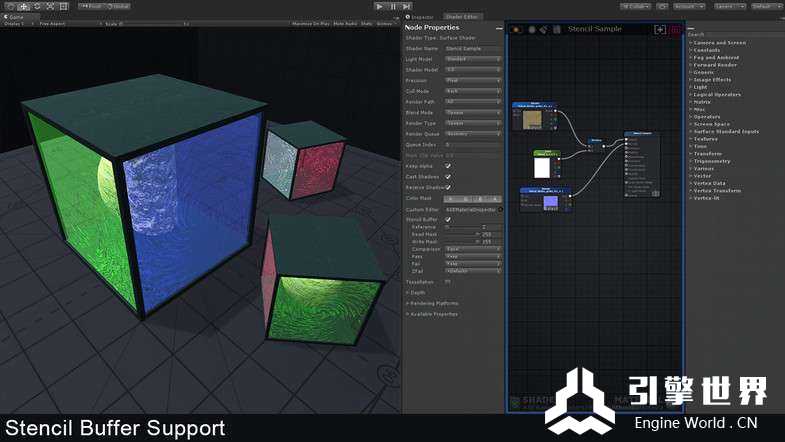Toggle the Keep Alpha checkbox
The height and width of the screenshot is (442, 785).
(448, 166)
